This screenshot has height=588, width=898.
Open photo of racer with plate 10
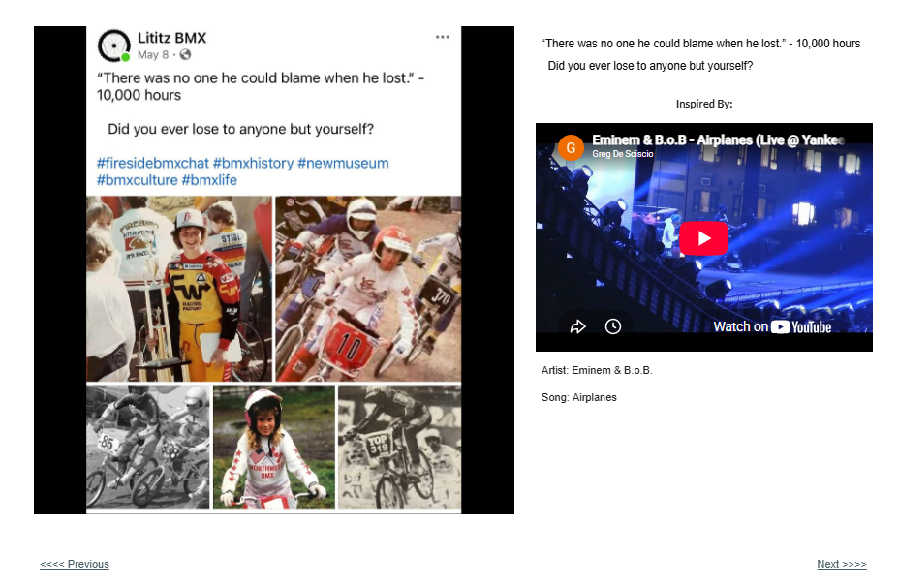click(368, 289)
